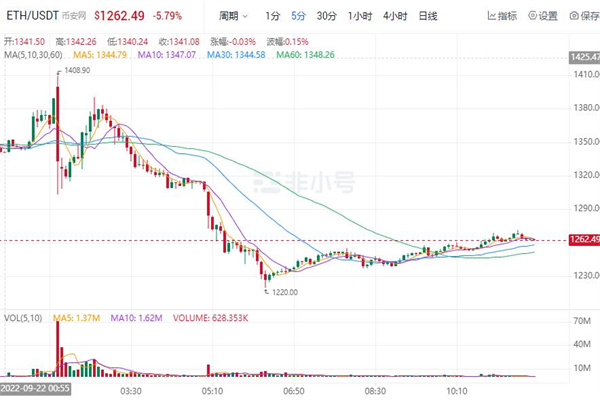Click the 币安网 exchange label
Screen dimensions: 600x400
click(73, 17)
